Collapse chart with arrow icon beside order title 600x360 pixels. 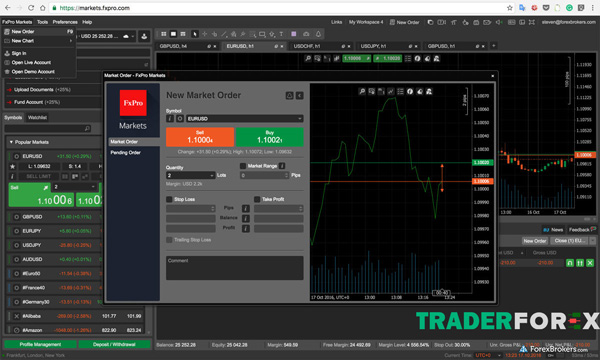coord(300,95)
